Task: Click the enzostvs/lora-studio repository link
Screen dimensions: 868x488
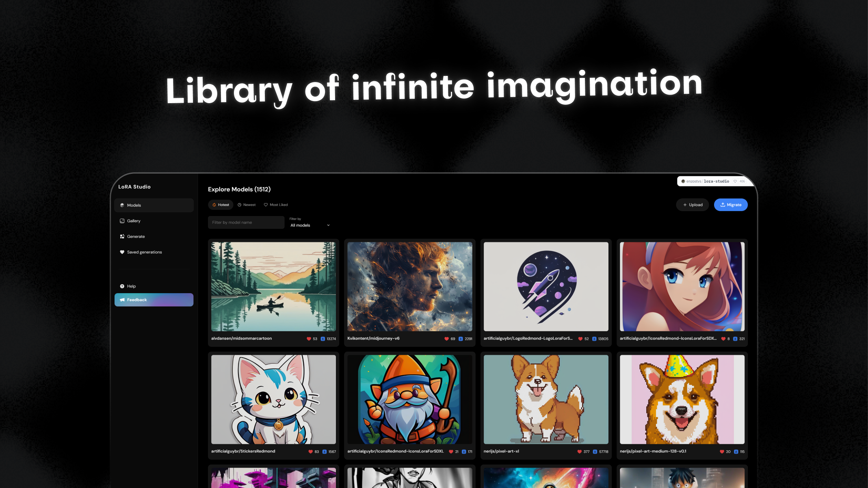Action: click(x=707, y=181)
